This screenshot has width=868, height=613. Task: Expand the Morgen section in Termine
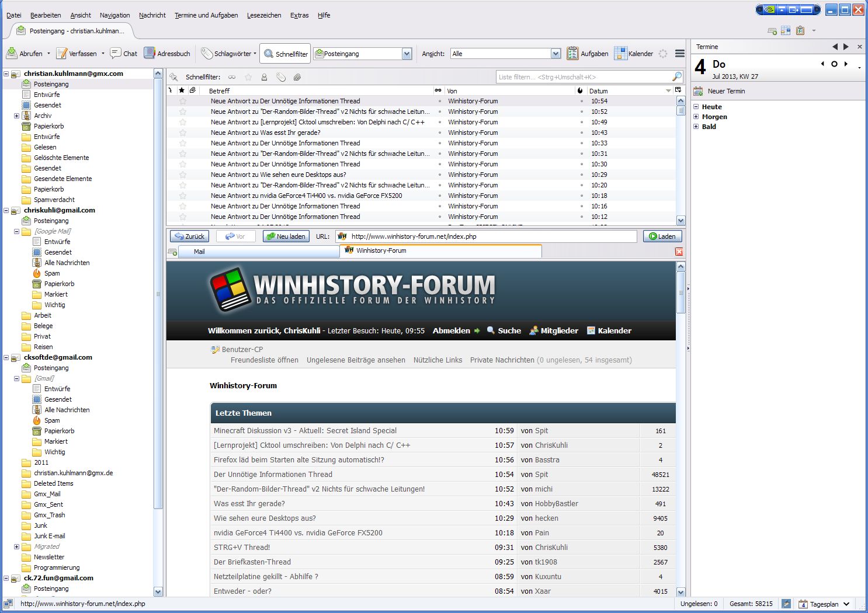coord(696,117)
